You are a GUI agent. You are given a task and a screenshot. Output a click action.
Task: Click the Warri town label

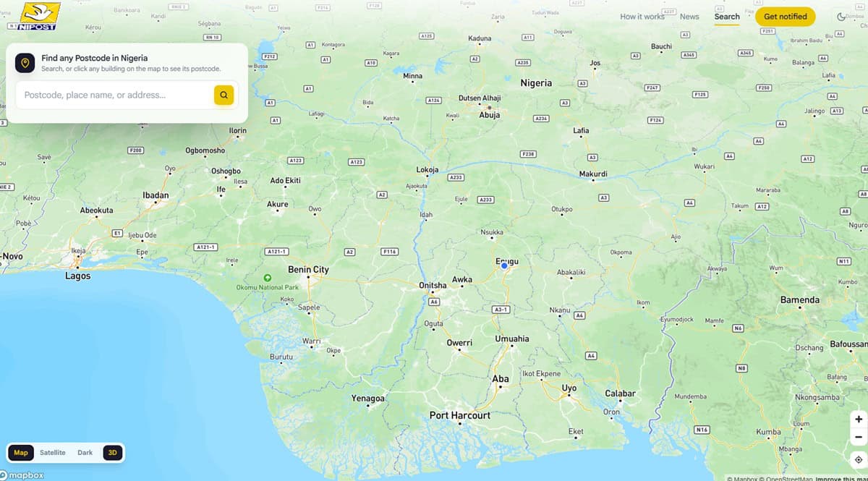coord(311,341)
